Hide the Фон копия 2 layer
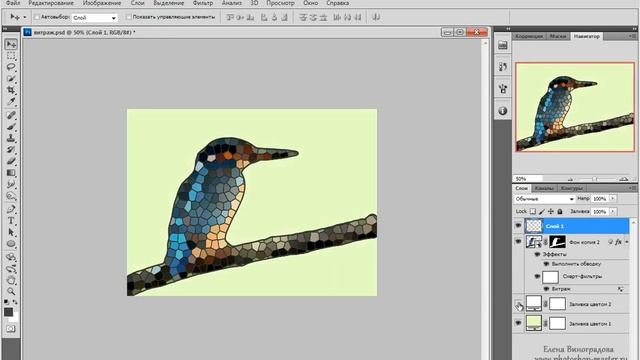 518,242
